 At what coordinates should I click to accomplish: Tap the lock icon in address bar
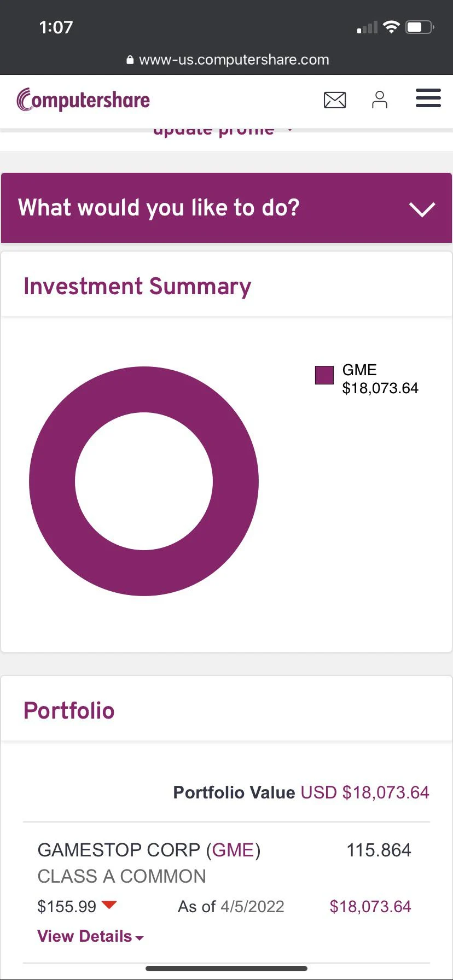click(x=130, y=60)
